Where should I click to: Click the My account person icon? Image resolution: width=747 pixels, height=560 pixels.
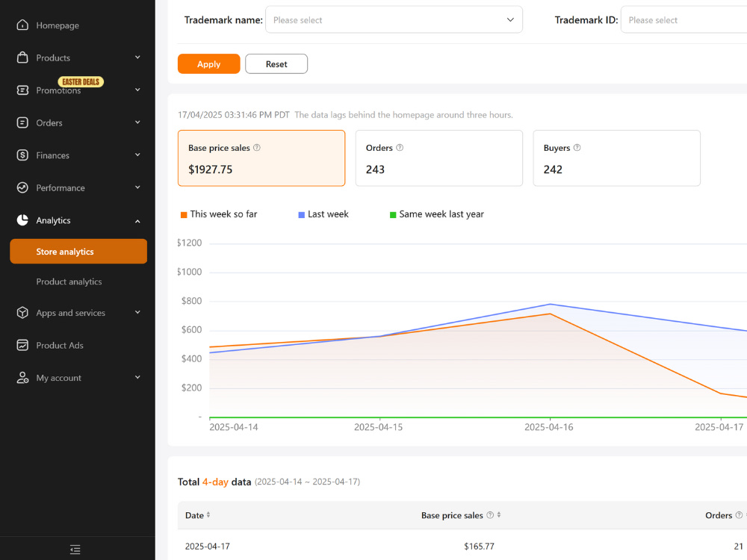click(x=22, y=378)
